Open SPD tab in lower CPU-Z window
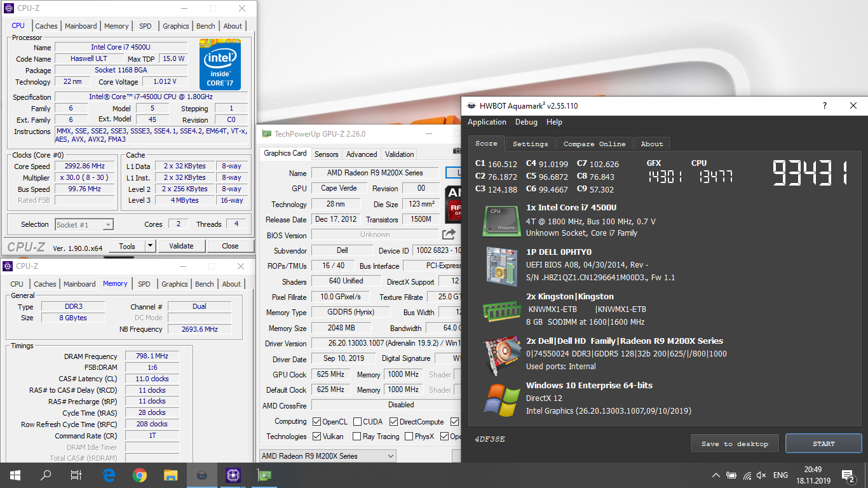868x488 pixels. [144, 284]
